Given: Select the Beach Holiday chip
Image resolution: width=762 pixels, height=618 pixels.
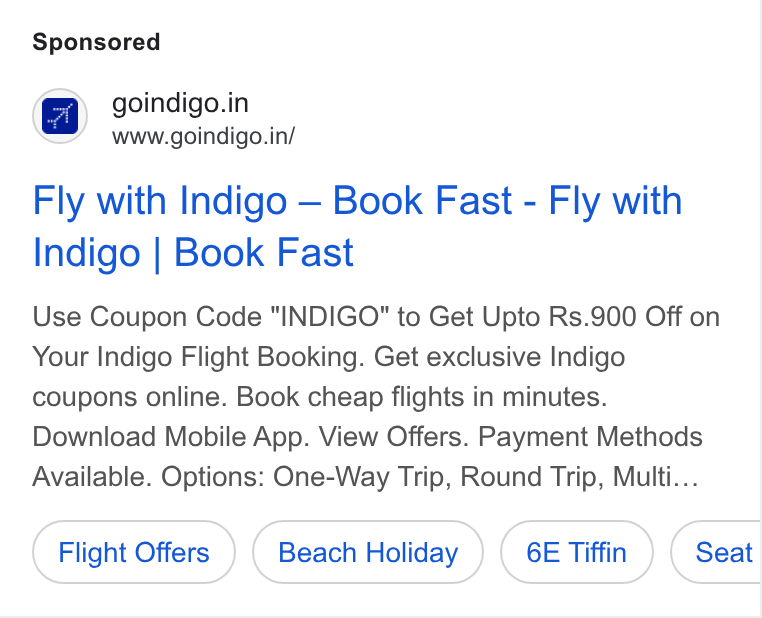Looking at the screenshot, I should pos(368,552).
